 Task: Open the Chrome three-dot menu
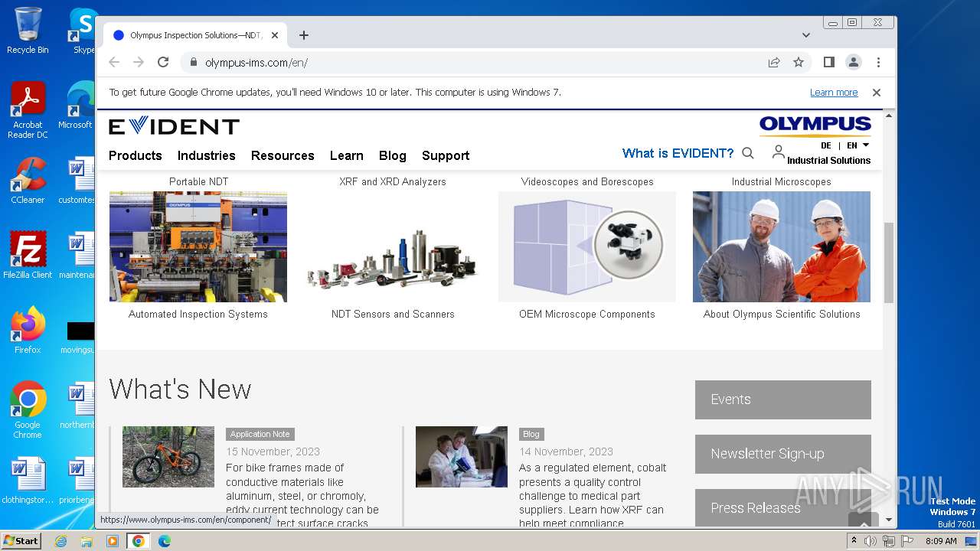click(878, 62)
